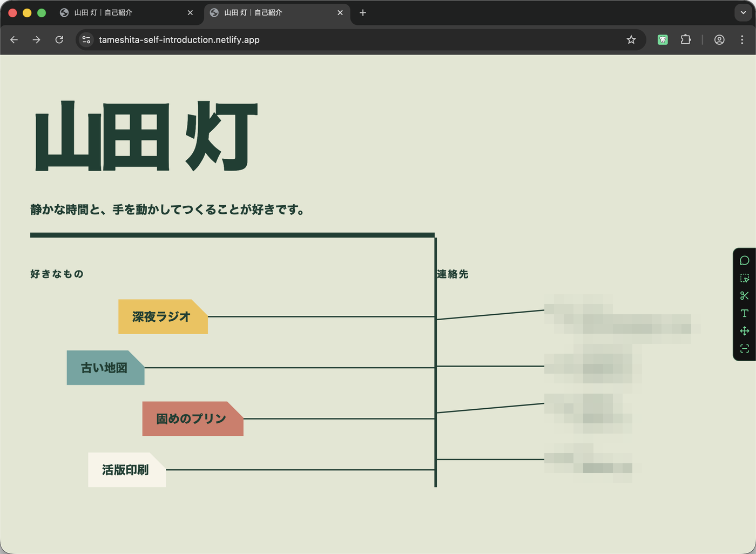Bookmark this page with the star

point(631,39)
